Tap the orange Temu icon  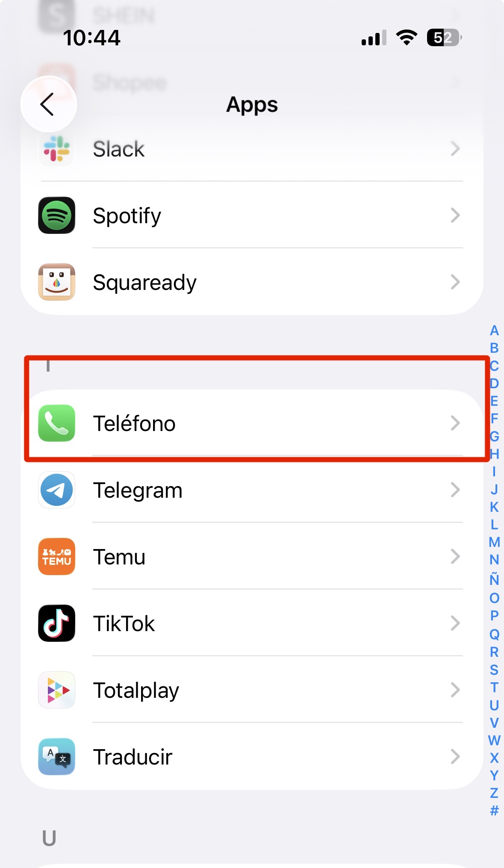(56, 556)
